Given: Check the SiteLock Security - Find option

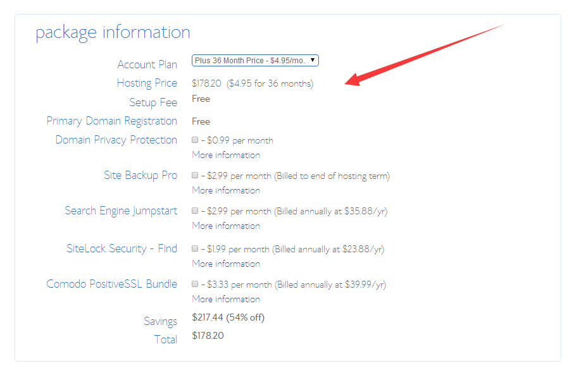Looking at the screenshot, I should (195, 248).
